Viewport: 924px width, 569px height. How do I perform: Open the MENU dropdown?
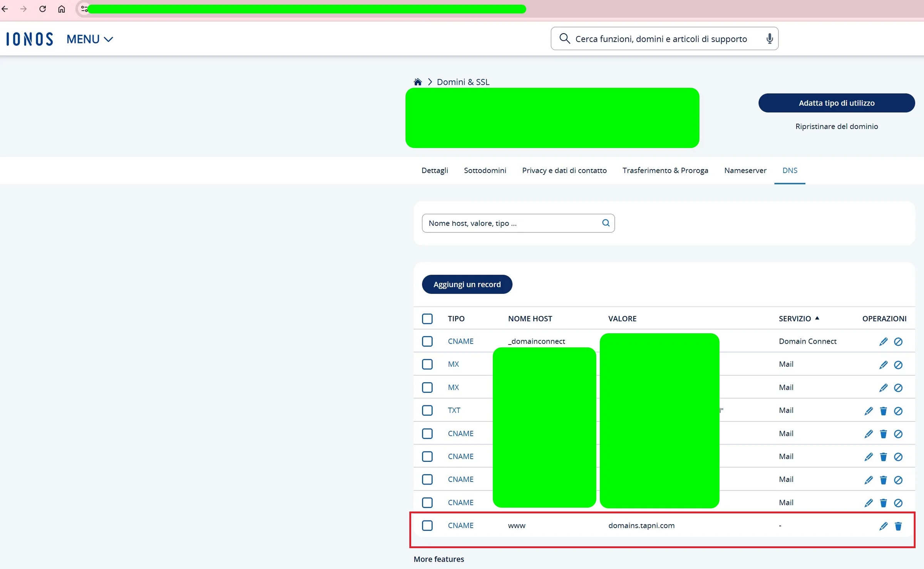(90, 39)
